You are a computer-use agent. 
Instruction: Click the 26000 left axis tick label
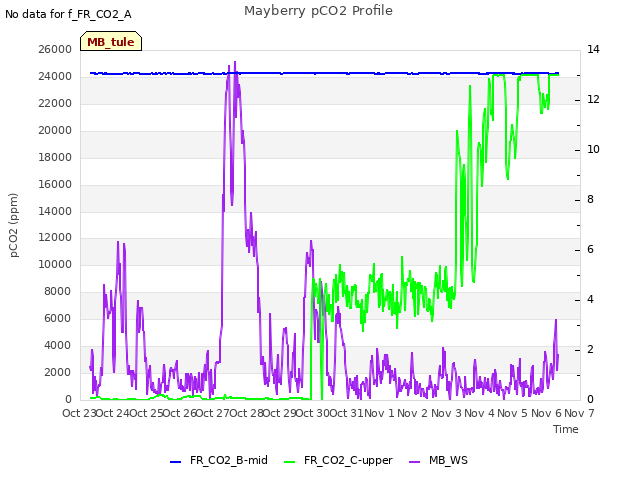click(55, 49)
